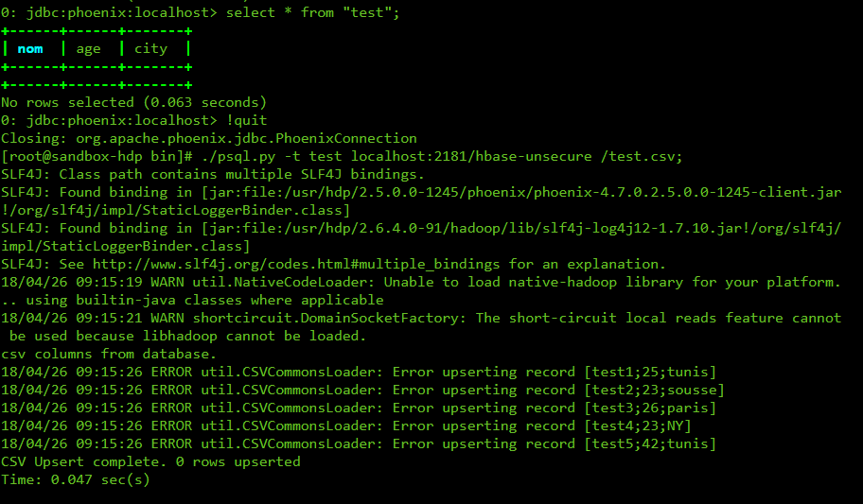
Task: Click the DomainSocketFactory warning line
Action: (x=421, y=318)
